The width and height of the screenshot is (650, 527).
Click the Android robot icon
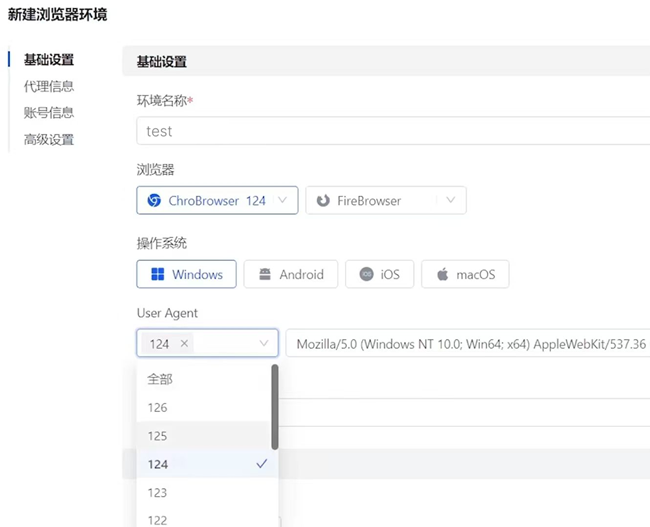coord(265,274)
